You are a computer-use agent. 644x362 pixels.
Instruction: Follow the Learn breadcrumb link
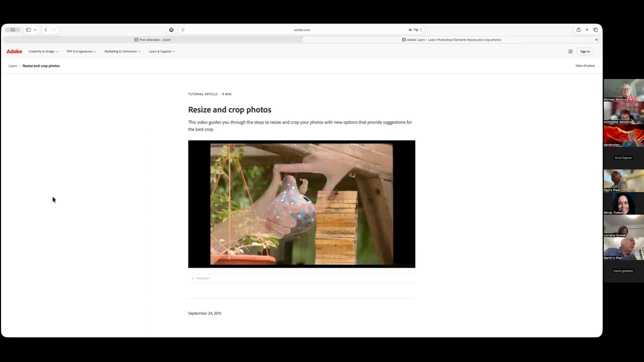[13, 66]
